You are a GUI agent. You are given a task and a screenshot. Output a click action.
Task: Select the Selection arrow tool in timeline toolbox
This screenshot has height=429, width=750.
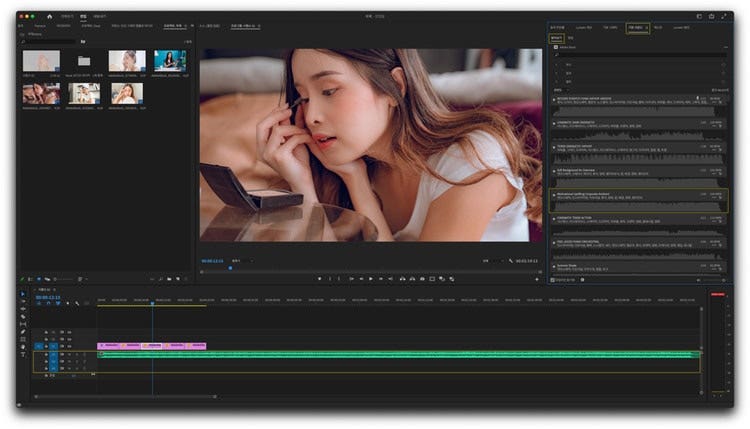23,294
